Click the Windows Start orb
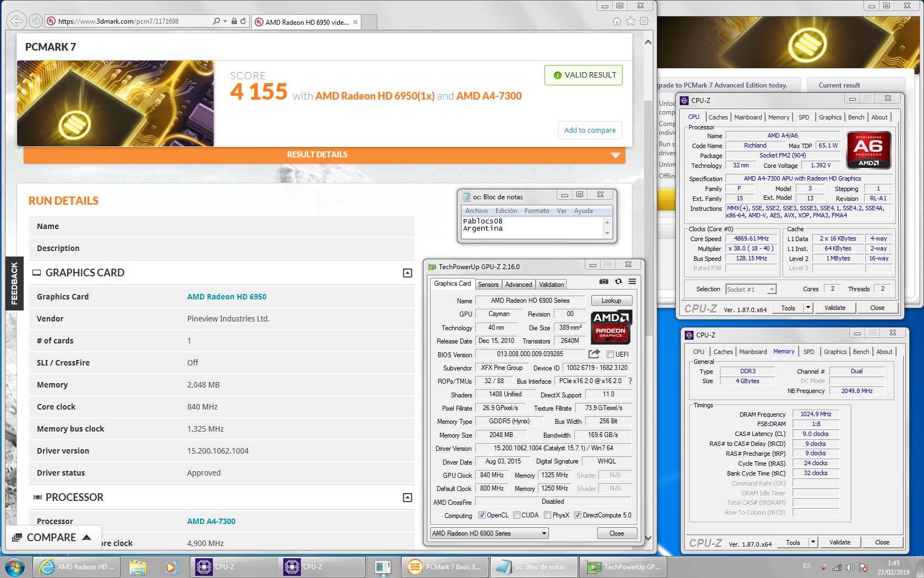Image resolution: width=924 pixels, height=578 pixels. click(x=15, y=566)
